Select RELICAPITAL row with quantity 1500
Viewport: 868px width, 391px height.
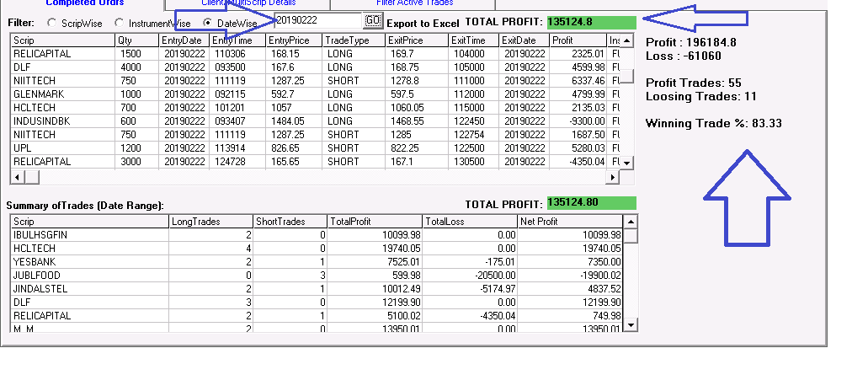(x=314, y=54)
